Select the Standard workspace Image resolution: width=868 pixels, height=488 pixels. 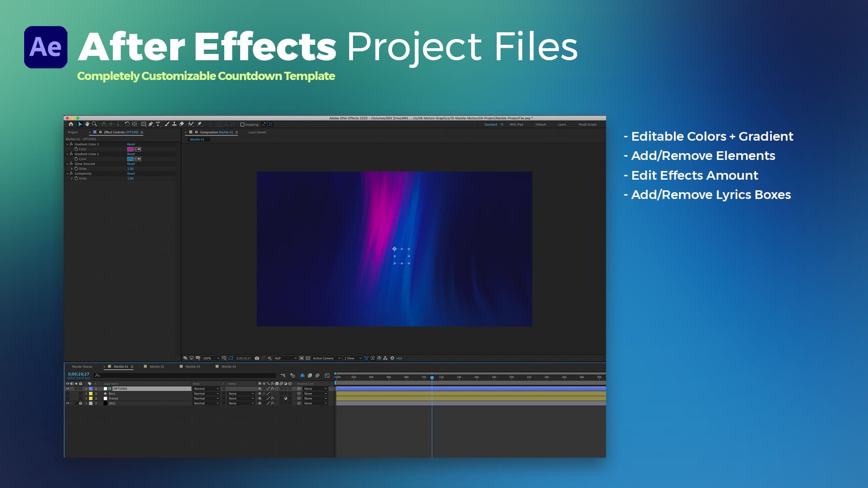(x=490, y=125)
